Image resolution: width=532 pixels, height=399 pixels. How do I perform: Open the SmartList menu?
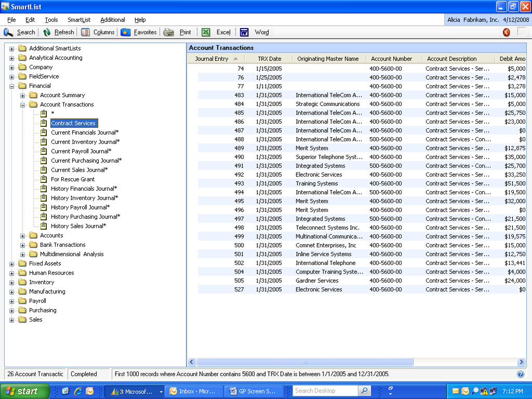pos(79,20)
